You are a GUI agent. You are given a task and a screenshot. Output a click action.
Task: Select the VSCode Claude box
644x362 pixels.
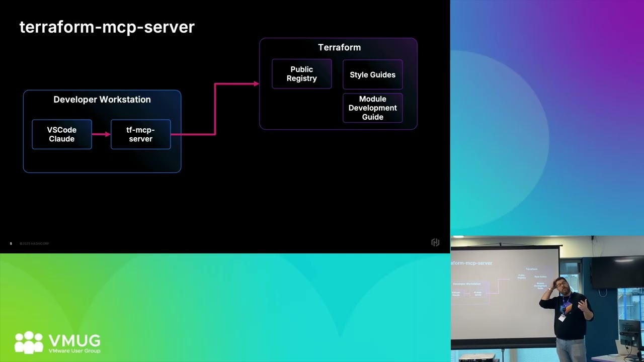[x=62, y=134]
